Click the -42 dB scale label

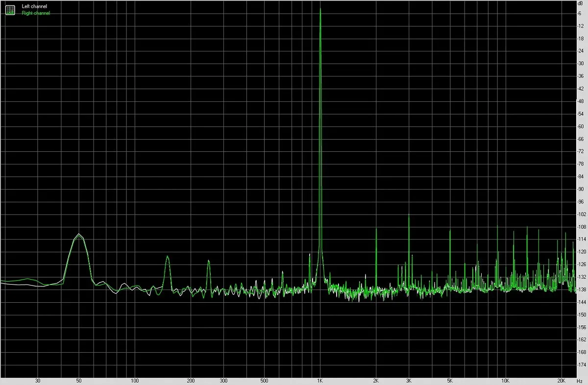pyautogui.click(x=580, y=89)
